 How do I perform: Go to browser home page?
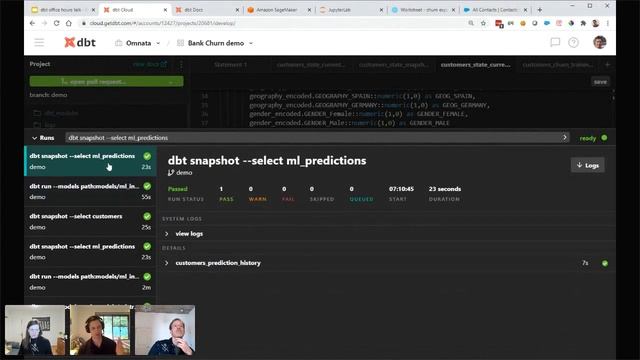click(x=69, y=23)
